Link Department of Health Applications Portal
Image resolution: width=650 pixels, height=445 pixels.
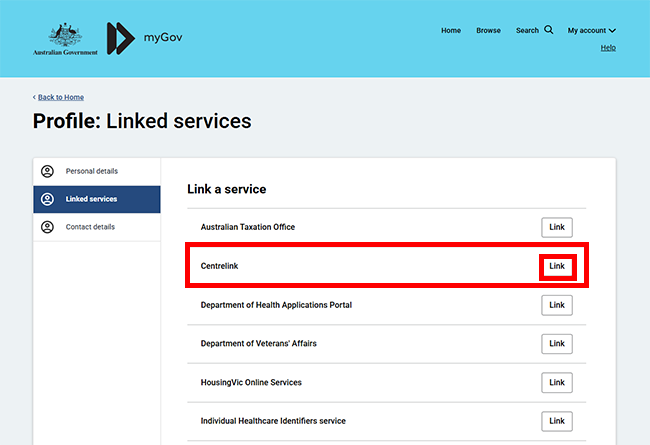coord(557,305)
